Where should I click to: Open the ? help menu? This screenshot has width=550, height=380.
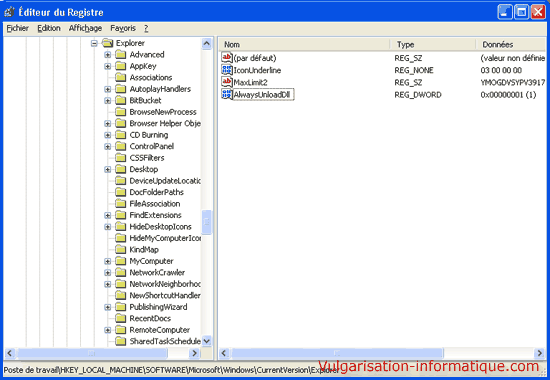[x=146, y=28]
